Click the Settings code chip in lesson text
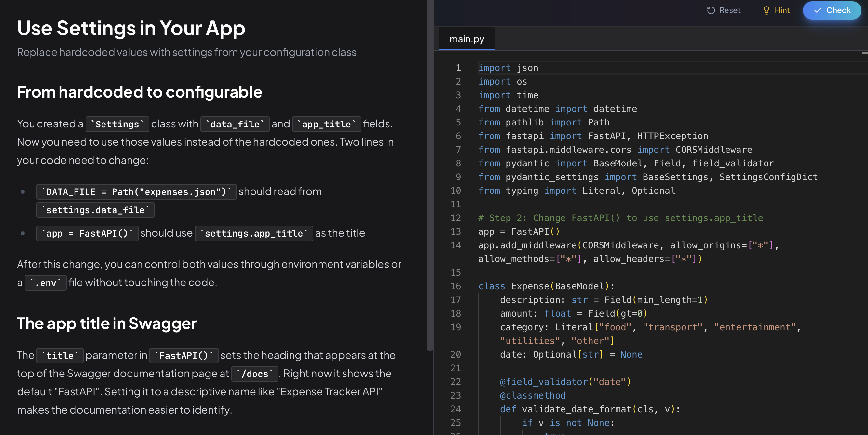 [117, 124]
